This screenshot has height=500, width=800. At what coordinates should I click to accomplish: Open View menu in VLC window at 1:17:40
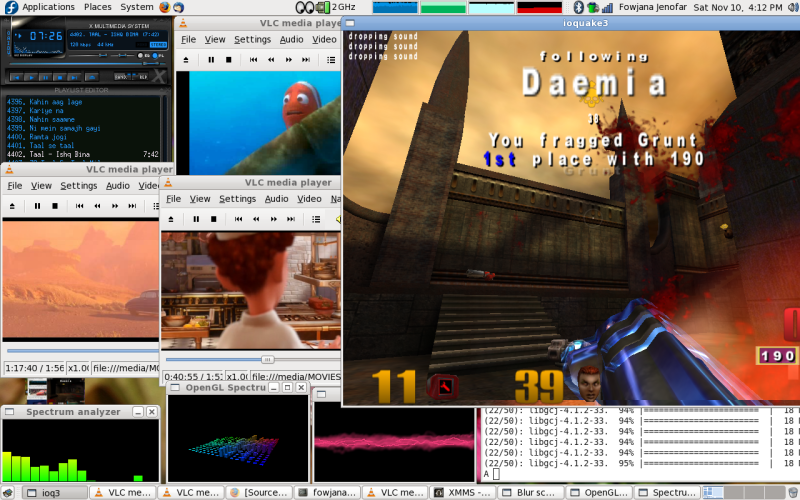pyautogui.click(x=41, y=186)
